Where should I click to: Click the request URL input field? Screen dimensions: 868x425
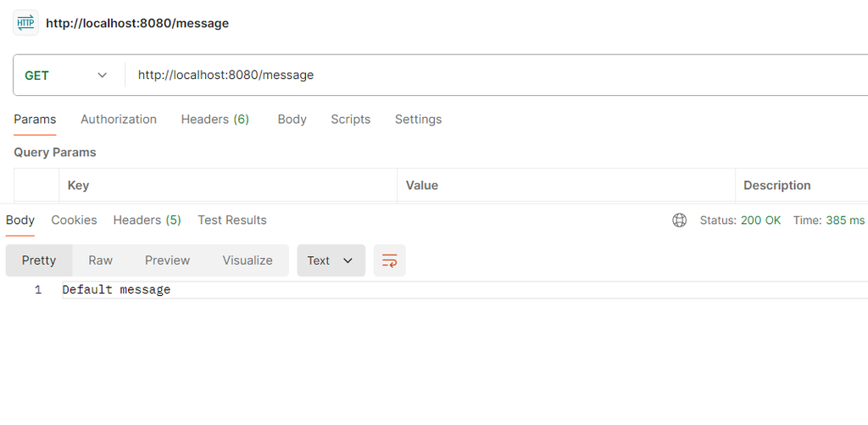coord(498,75)
